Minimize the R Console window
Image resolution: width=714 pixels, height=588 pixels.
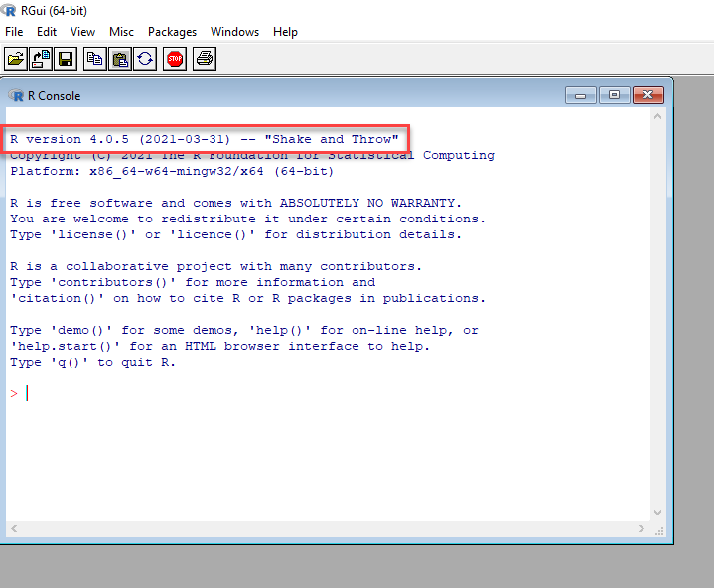581,95
